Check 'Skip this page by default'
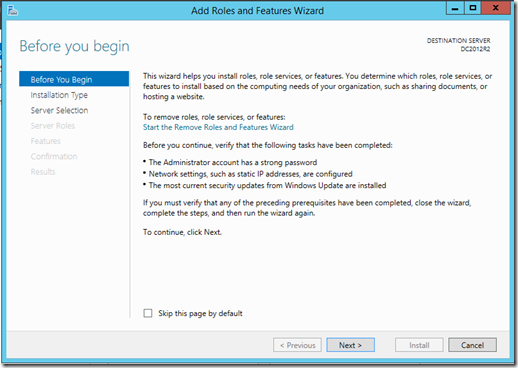The height and width of the screenshot is (368, 518). [x=148, y=313]
